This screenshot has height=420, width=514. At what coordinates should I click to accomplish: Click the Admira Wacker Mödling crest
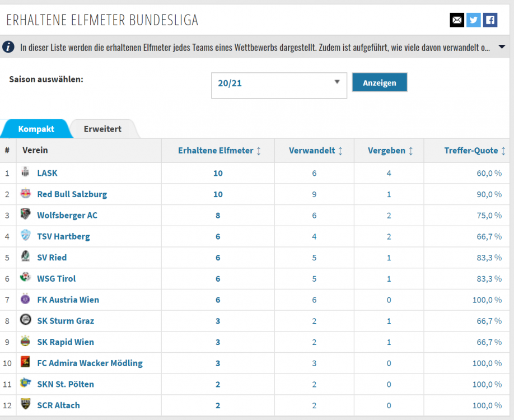pos(25,362)
